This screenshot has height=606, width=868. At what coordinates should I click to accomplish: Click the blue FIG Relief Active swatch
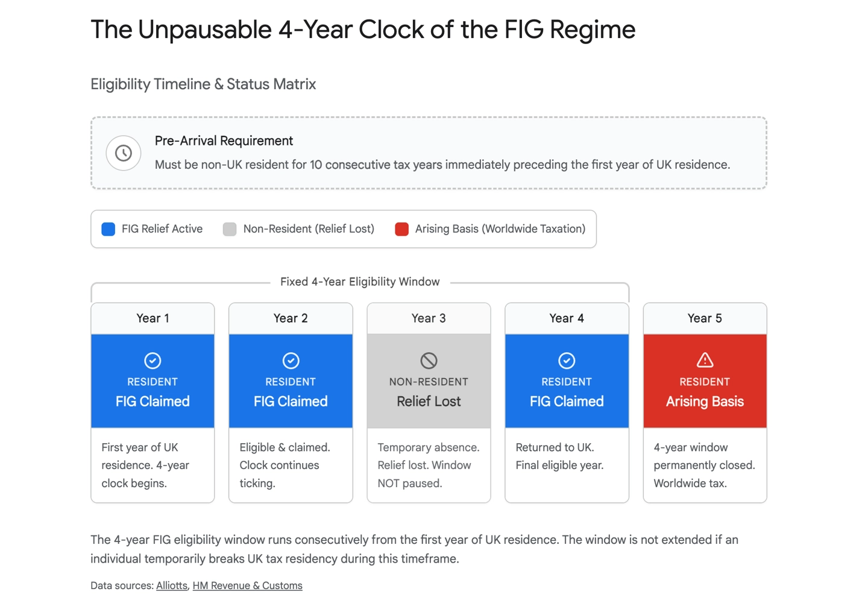pyautogui.click(x=108, y=229)
